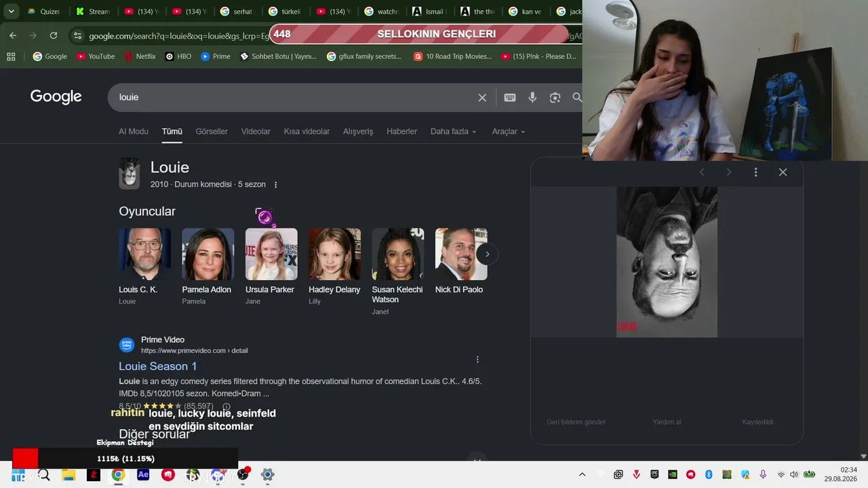Open more options beside 5 sezon
Viewport: 868px width, 488px height.
[275, 184]
